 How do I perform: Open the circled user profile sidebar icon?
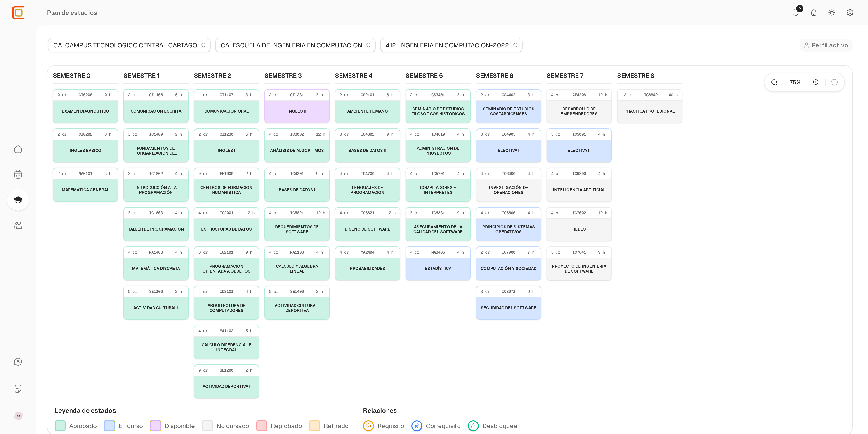pyautogui.click(x=18, y=362)
